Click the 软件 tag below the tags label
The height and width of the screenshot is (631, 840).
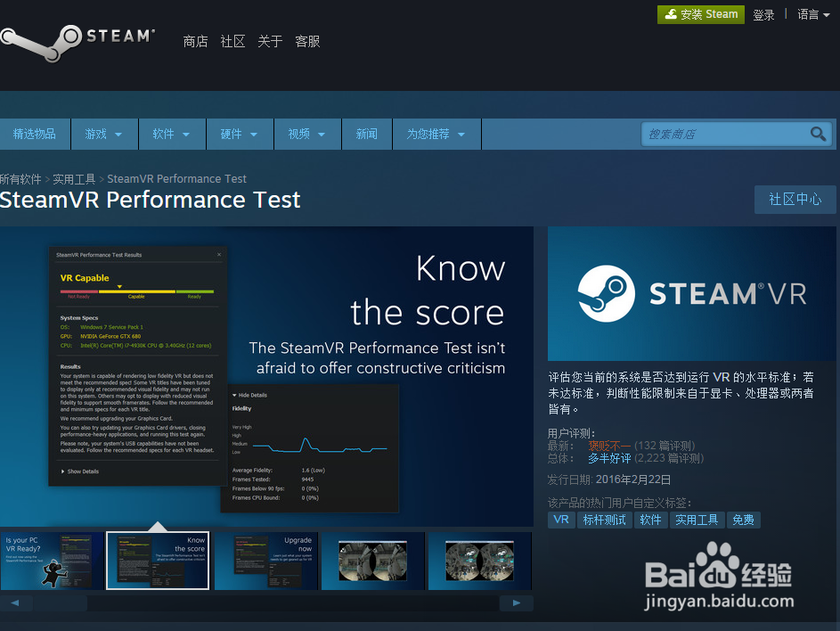click(650, 520)
